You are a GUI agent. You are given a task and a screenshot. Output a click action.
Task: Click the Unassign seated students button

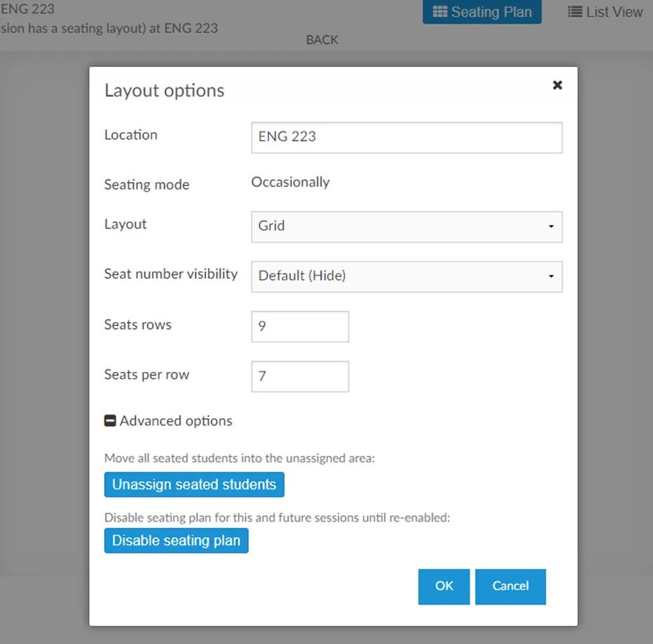[x=194, y=484]
